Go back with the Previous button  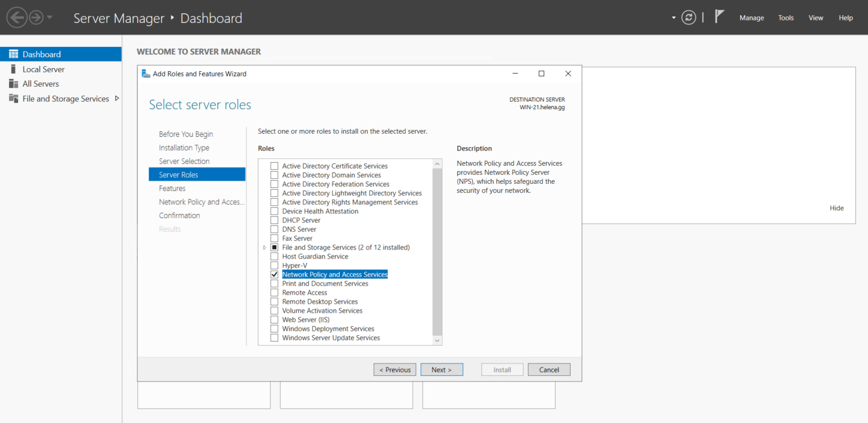click(x=394, y=370)
